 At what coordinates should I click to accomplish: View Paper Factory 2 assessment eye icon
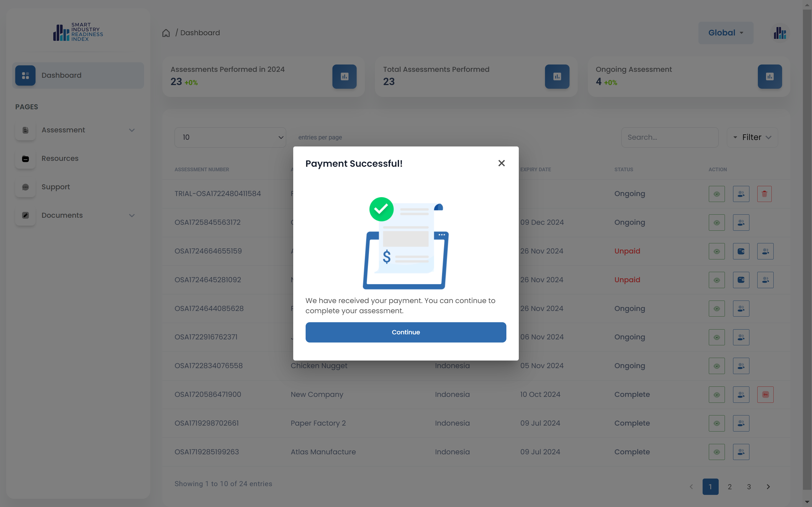[717, 423]
